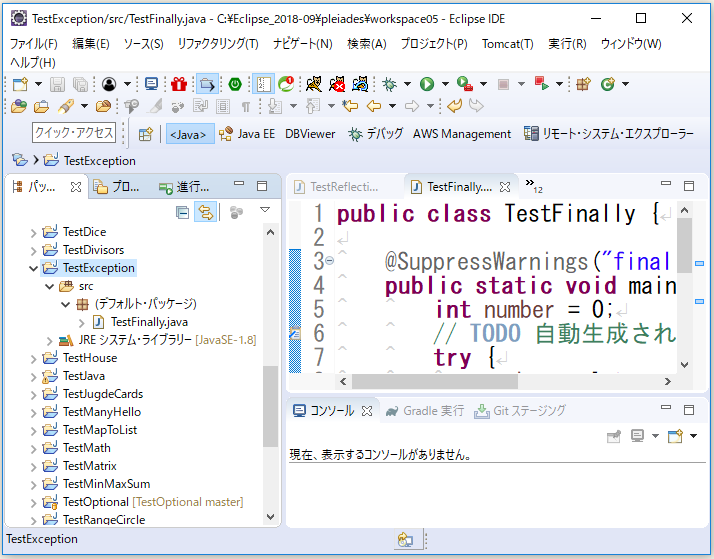Switch to the DBViewer perspective
This screenshot has height=559, width=714.
tap(310, 134)
